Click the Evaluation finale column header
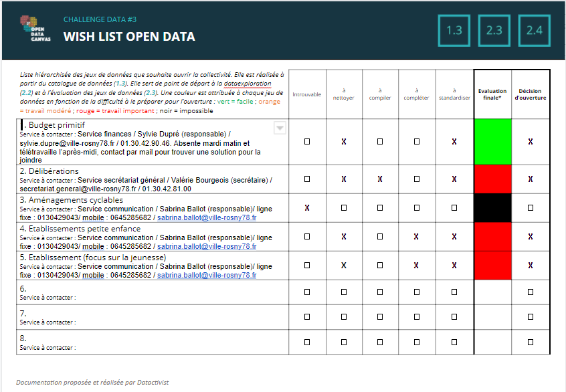This screenshot has height=392, width=566. (x=492, y=94)
